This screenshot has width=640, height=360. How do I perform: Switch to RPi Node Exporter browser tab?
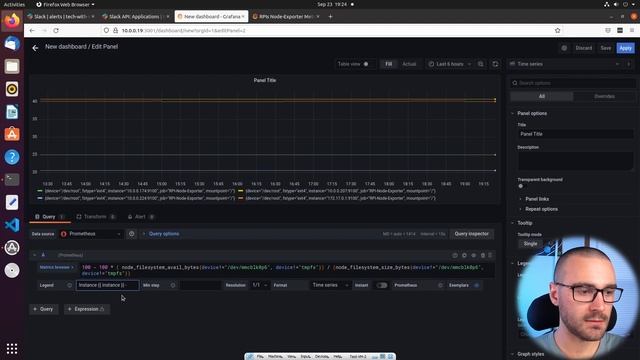(287, 17)
